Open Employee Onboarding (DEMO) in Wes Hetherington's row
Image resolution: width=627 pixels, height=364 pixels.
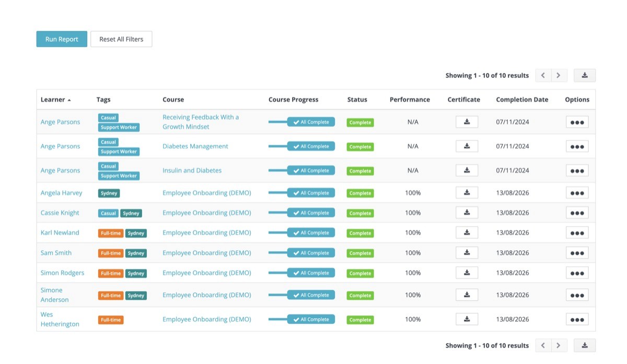click(207, 319)
